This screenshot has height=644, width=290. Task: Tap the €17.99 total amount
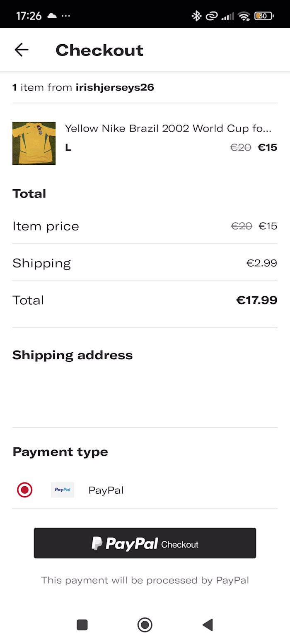[x=257, y=300]
